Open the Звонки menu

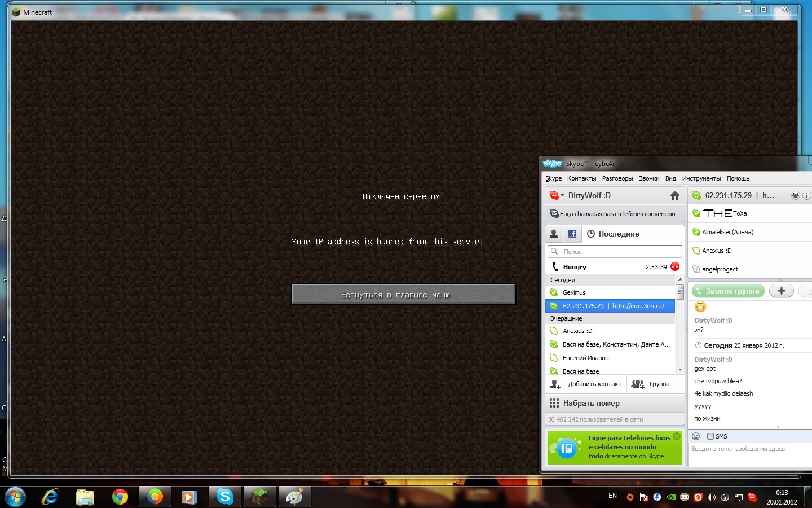[649, 178]
